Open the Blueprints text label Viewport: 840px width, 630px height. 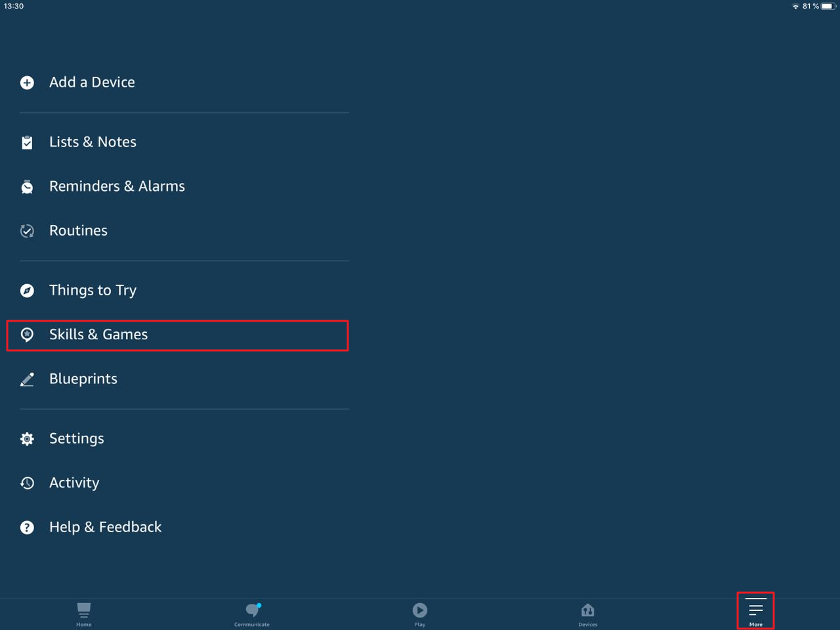83,379
